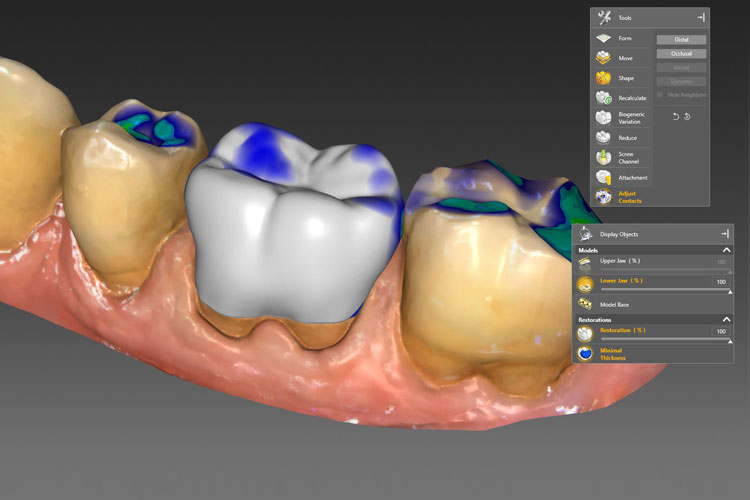Click the Upper Jaw percent value field
Viewport: 750px width, 500px height.
[721, 262]
